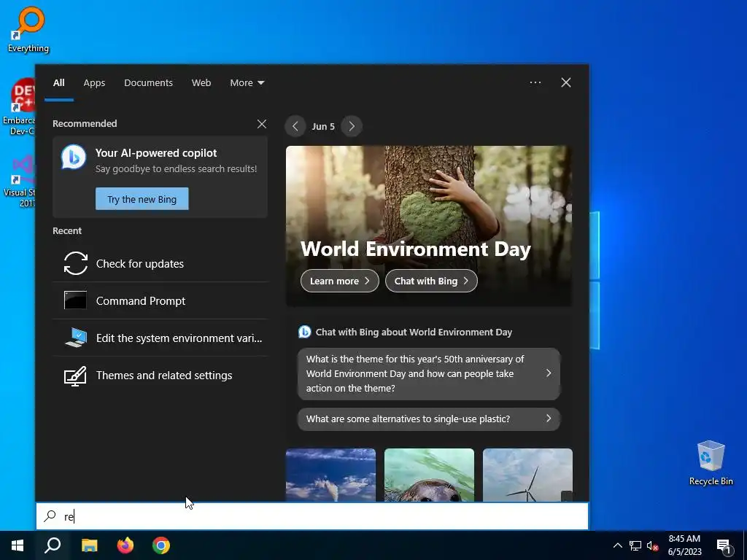747x560 pixels.
Task: Open the Embarcadero Dev-C++ desktop icon
Action: (19, 107)
